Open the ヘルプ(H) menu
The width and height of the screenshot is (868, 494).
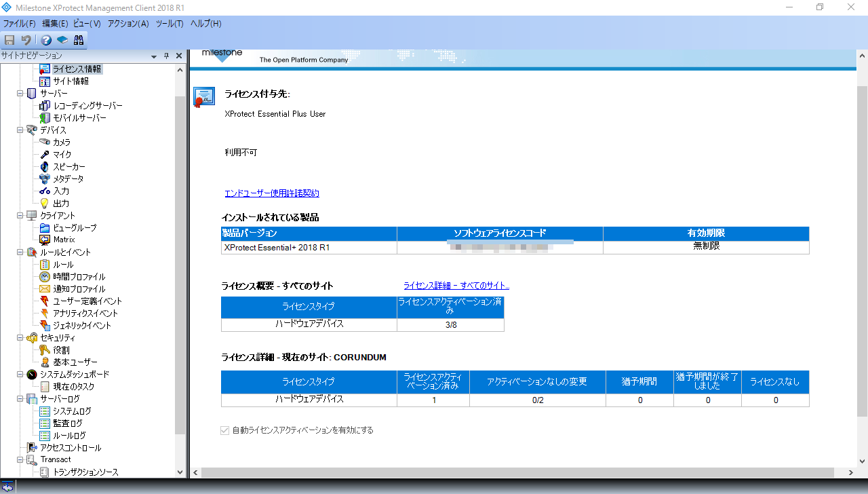coord(205,24)
